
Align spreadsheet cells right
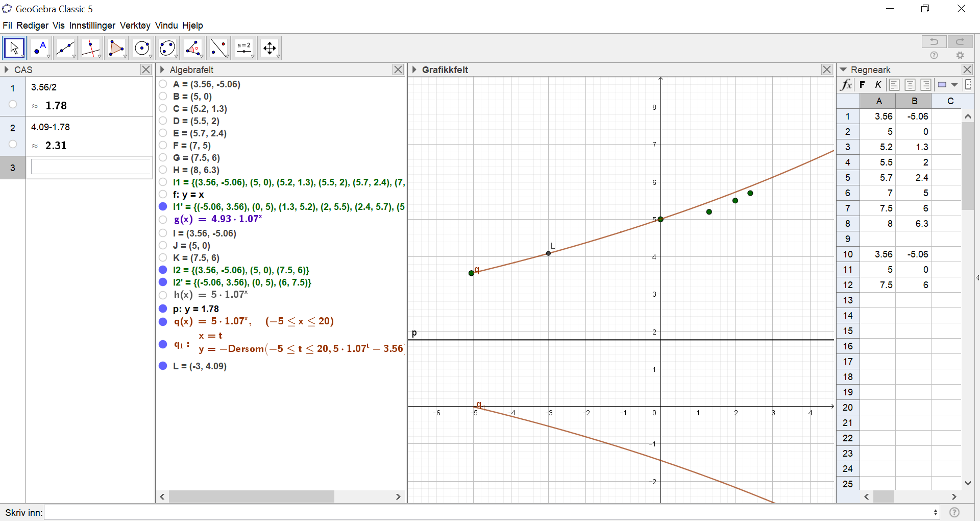926,85
